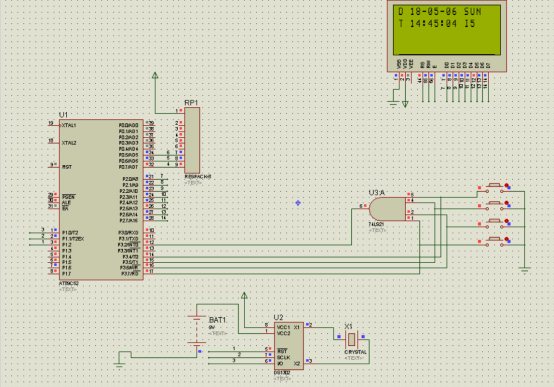Select the U1 microcontroller chip body
The image size is (554, 387).
click(101, 200)
